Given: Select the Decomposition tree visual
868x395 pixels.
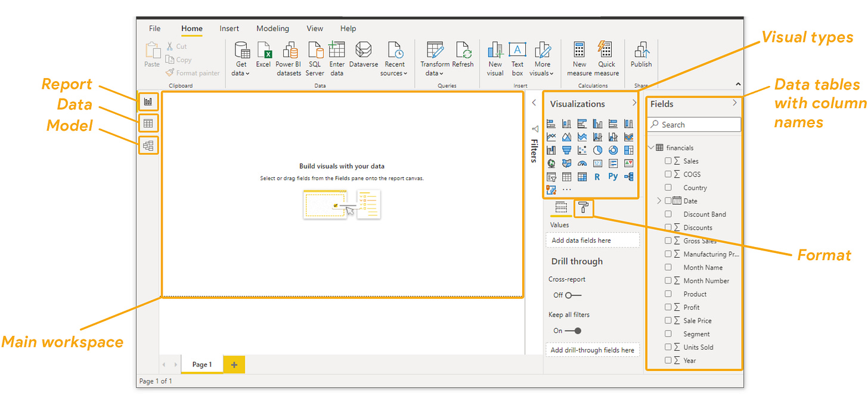Looking at the screenshot, I should [x=628, y=177].
